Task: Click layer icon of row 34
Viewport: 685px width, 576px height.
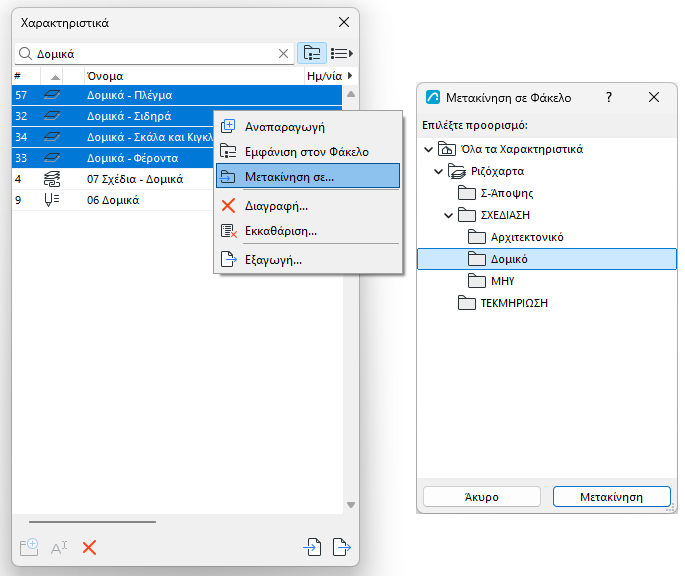Action: point(52,137)
